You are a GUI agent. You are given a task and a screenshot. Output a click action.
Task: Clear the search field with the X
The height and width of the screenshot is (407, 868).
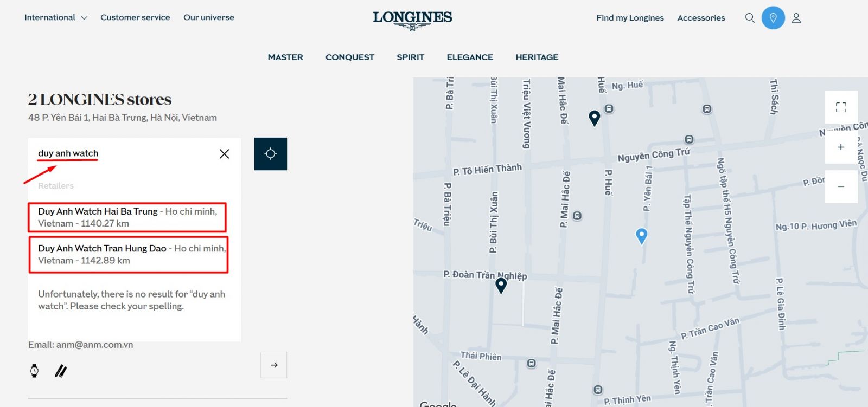click(x=224, y=154)
